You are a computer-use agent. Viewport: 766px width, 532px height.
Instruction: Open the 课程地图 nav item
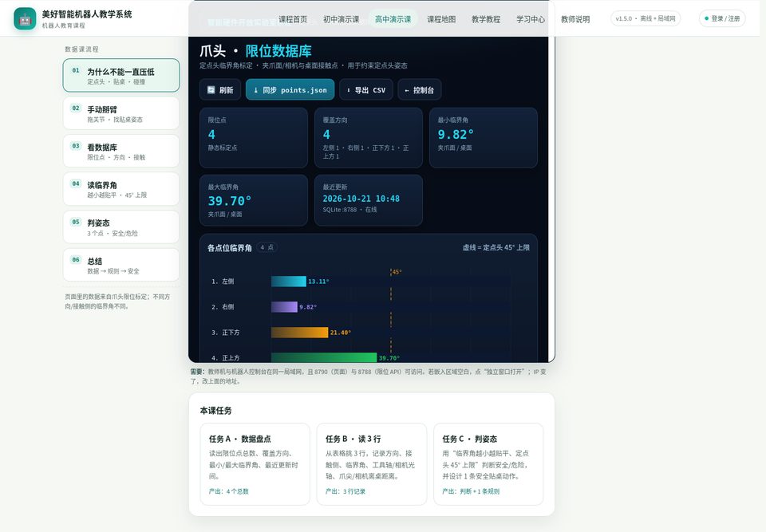point(441,19)
